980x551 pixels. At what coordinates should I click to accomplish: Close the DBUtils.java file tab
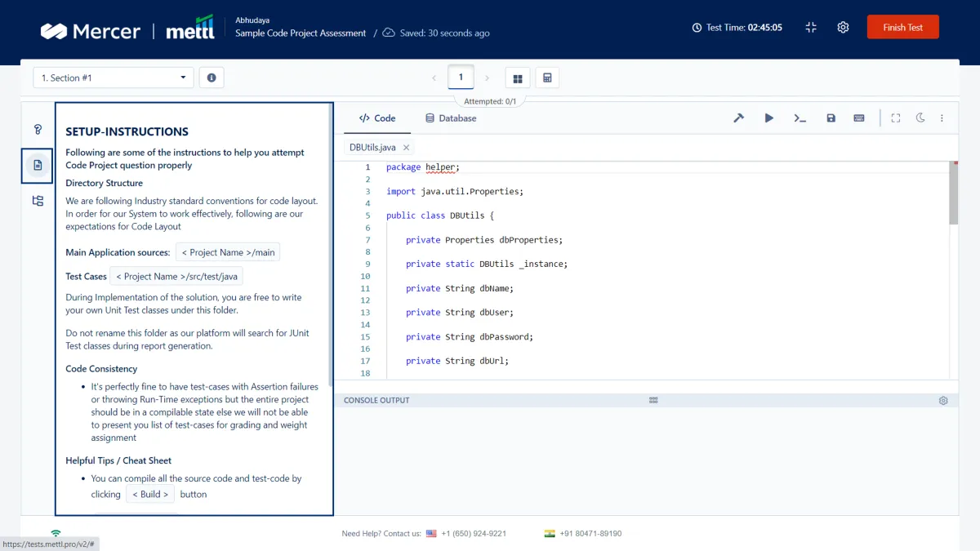[406, 148]
